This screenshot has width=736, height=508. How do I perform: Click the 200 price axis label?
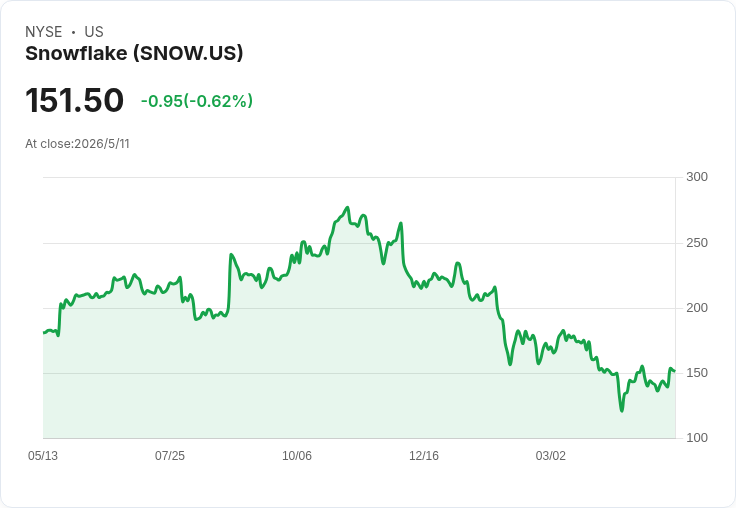pos(697,308)
